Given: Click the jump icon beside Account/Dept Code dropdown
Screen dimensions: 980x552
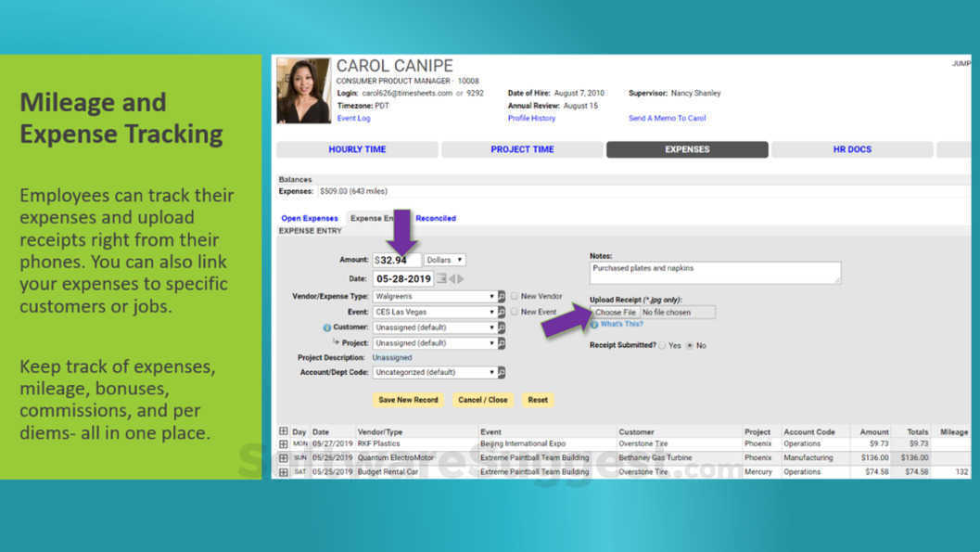Looking at the screenshot, I should [x=502, y=371].
